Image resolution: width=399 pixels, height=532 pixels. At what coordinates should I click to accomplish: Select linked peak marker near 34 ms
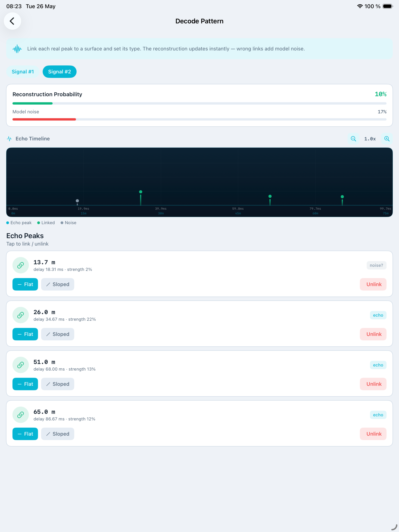(x=141, y=192)
